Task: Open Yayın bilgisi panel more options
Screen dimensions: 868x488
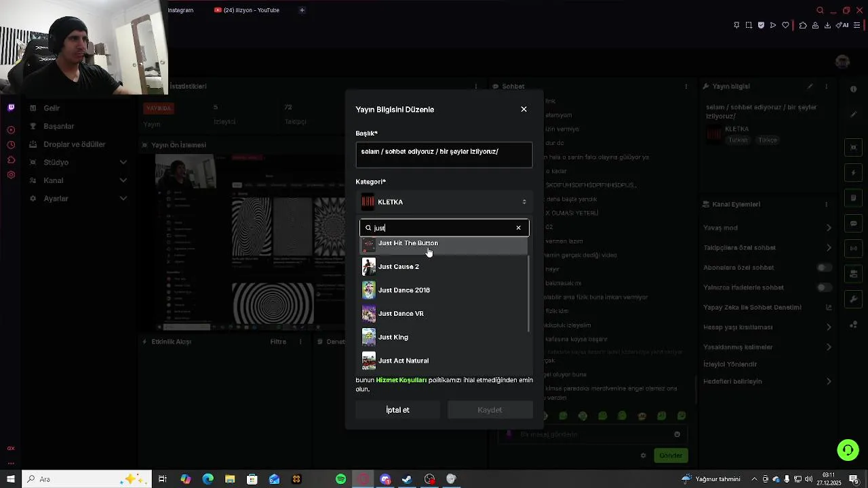Action: coord(826,87)
